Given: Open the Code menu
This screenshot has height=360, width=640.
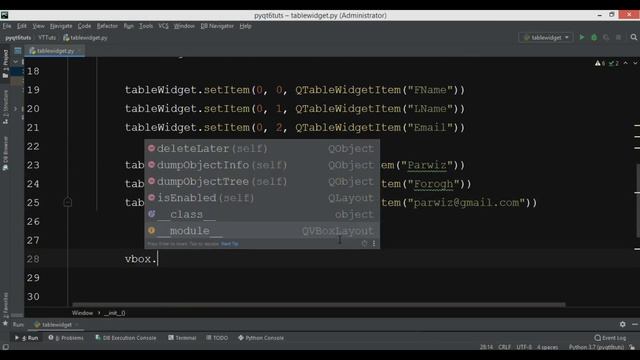Looking at the screenshot, I should [x=84, y=26].
